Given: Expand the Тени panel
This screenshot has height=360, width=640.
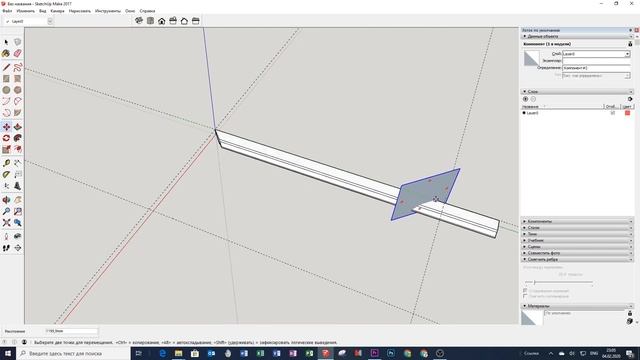Looking at the screenshot, I should (577, 234).
